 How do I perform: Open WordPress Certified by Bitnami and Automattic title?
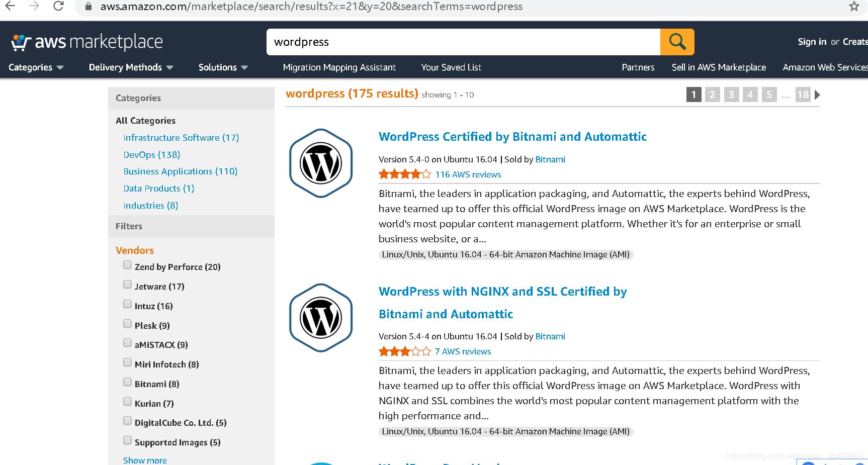pyautogui.click(x=512, y=137)
